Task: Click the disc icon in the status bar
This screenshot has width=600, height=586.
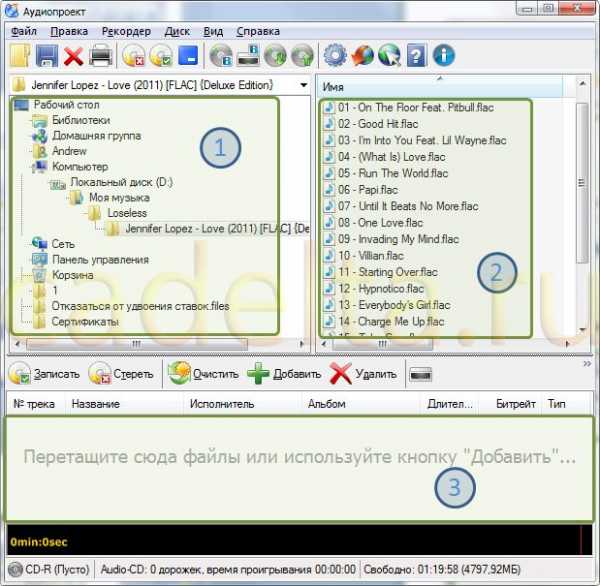Action: pos(15,570)
